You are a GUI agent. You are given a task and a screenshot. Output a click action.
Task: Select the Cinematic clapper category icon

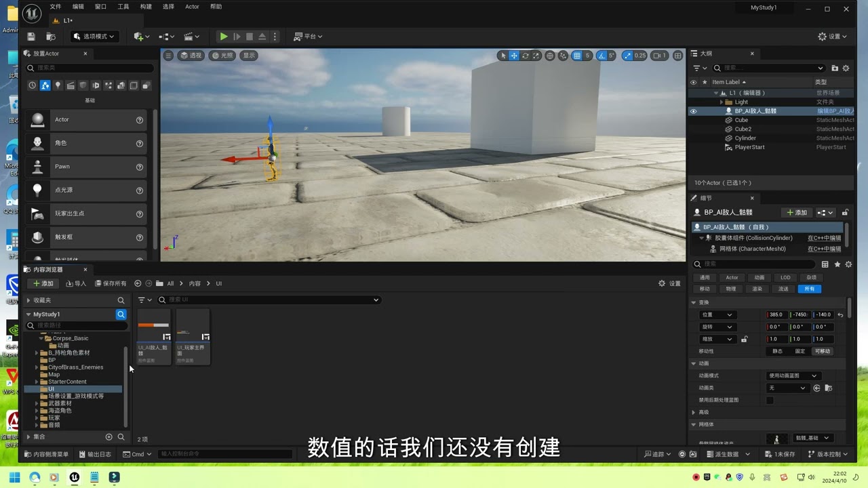pos(71,85)
